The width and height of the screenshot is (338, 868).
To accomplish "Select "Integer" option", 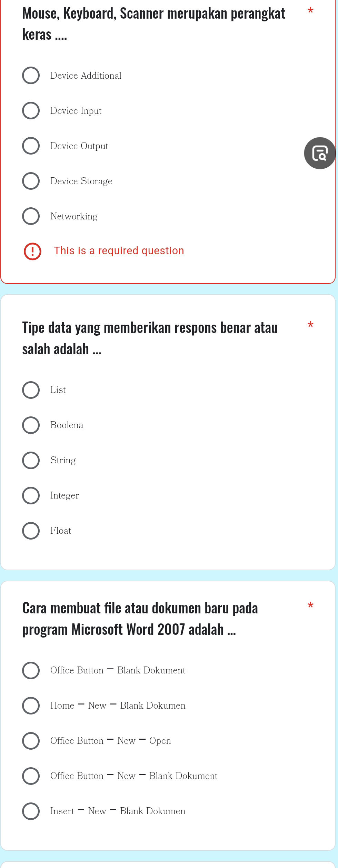I will [x=31, y=495].
